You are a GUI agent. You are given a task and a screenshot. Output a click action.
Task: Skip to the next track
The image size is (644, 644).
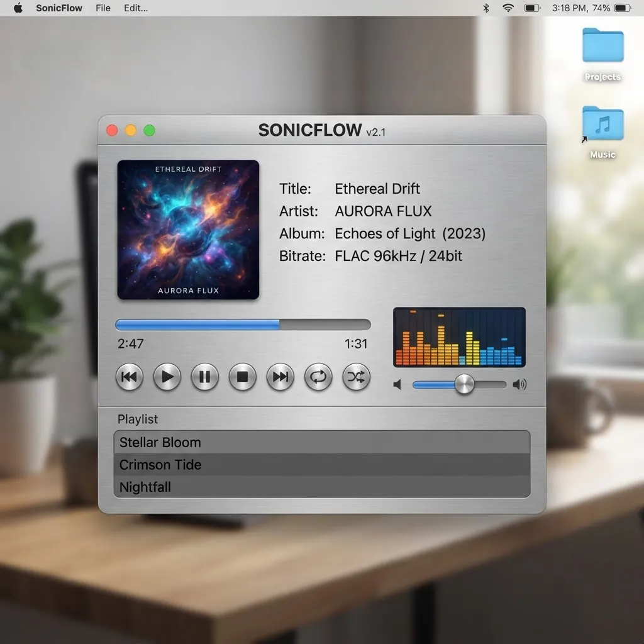[280, 377]
